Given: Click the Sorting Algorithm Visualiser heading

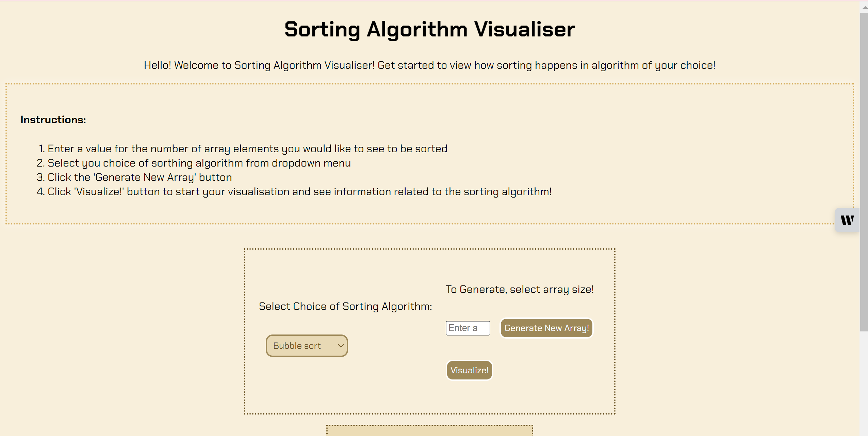Looking at the screenshot, I should [x=429, y=30].
